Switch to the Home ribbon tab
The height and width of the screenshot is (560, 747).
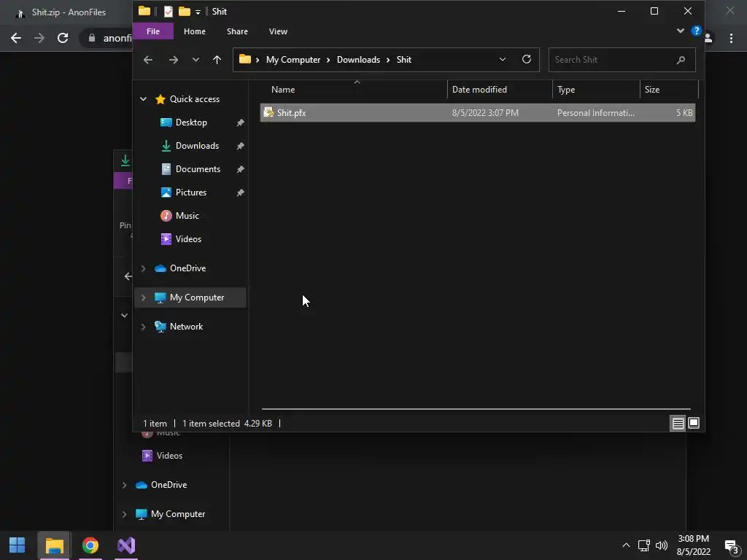click(x=194, y=31)
